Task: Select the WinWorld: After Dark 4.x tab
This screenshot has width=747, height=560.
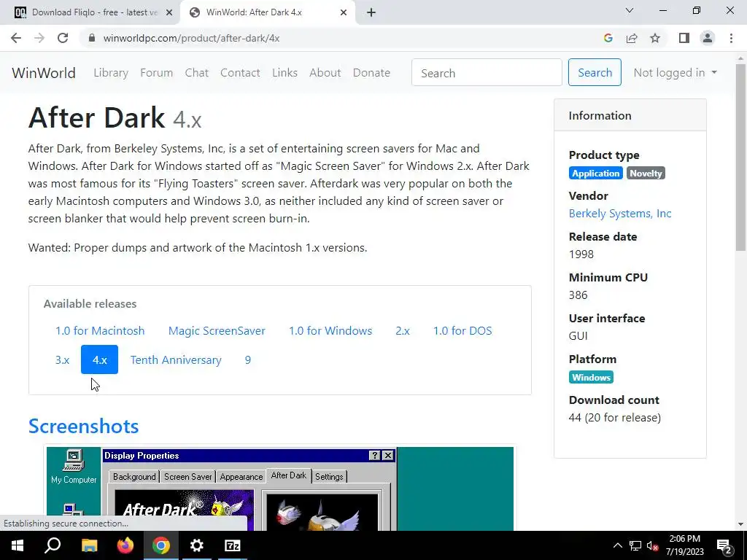Action: (267, 12)
